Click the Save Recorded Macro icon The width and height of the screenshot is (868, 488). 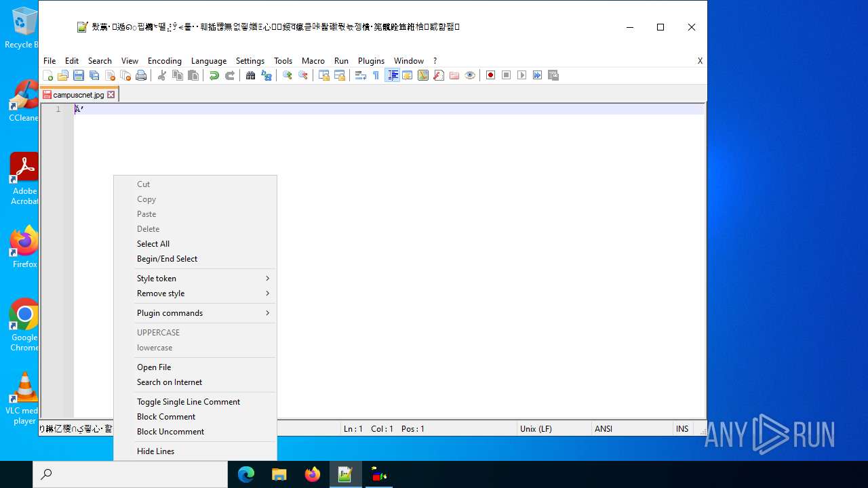tap(553, 75)
